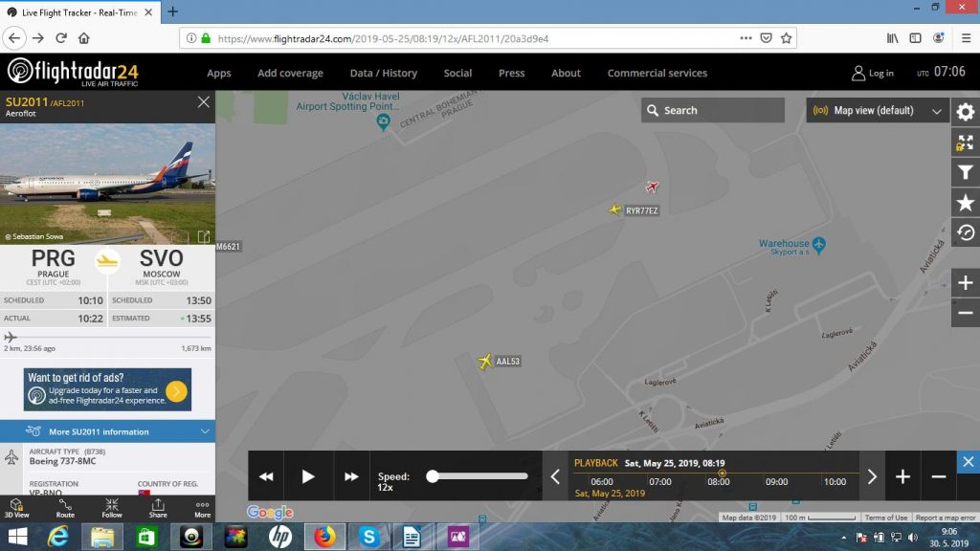This screenshot has width=980, height=551.
Task: Follow the selected aircraft
Action: [x=112, y=509]
